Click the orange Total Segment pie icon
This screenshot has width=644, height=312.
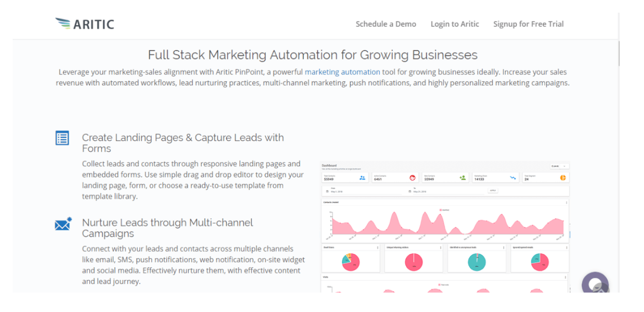pos(563,178)
